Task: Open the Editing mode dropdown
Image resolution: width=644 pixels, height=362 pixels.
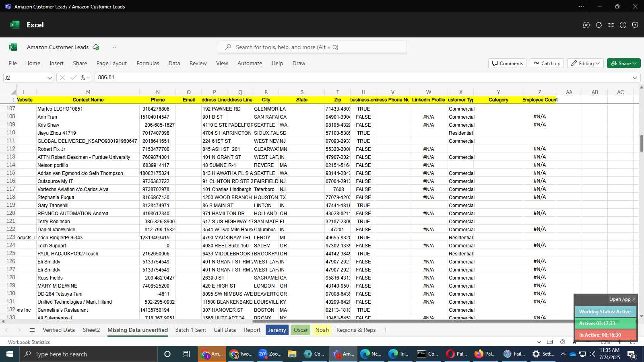Action: pos(585,64)
